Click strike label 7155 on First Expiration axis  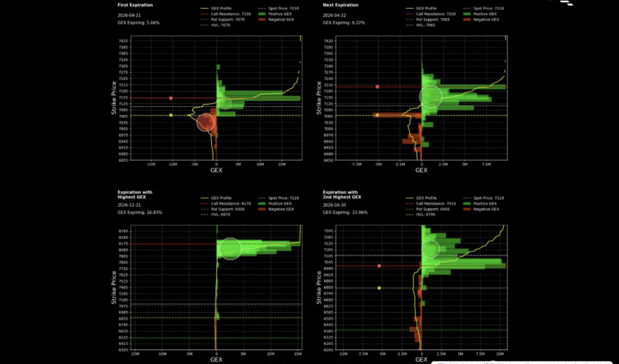123,98
